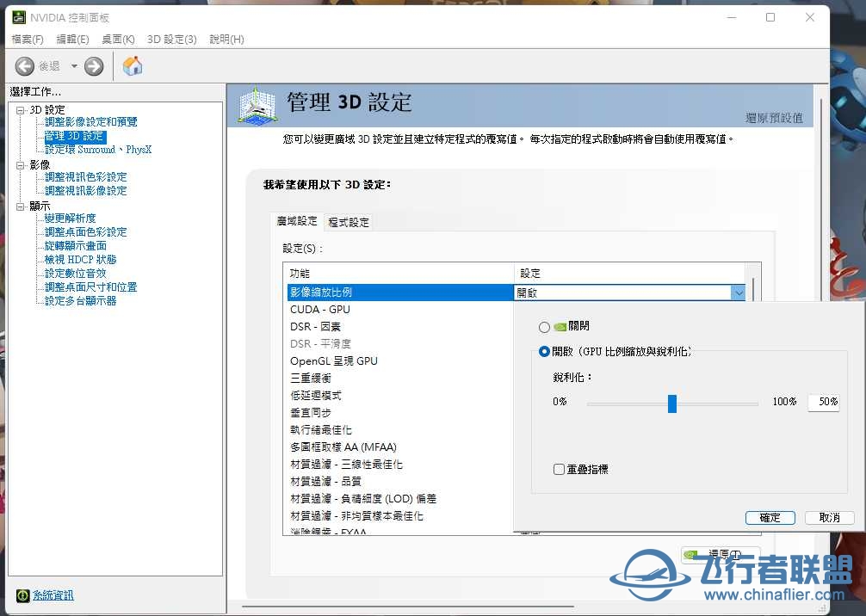
Task: Click the Home icon in toolbar
Action: pos(133,66)
